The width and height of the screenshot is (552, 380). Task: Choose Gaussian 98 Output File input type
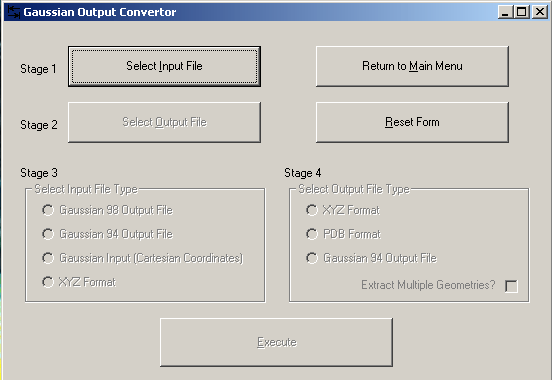click(107, 210)
